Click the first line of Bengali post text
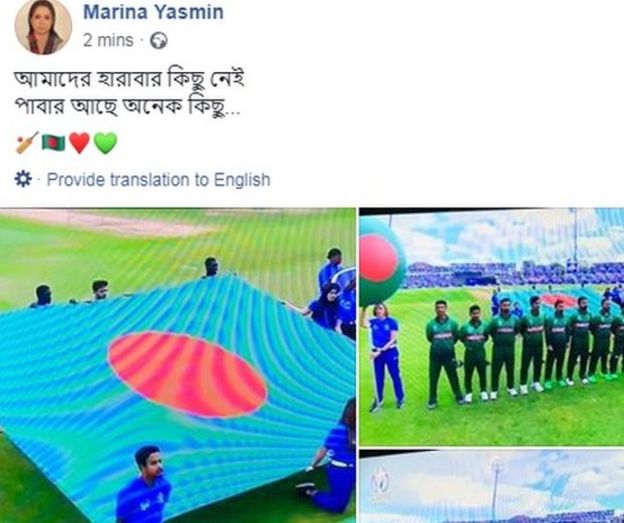 pyautogui.click(x=129, y=79)
